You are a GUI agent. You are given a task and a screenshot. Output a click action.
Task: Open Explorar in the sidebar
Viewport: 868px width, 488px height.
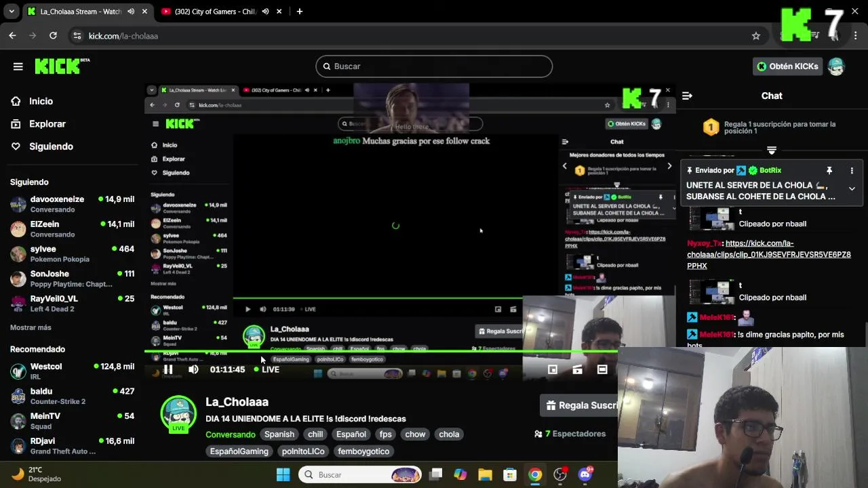pyautogui.click(x=47, y=124)
